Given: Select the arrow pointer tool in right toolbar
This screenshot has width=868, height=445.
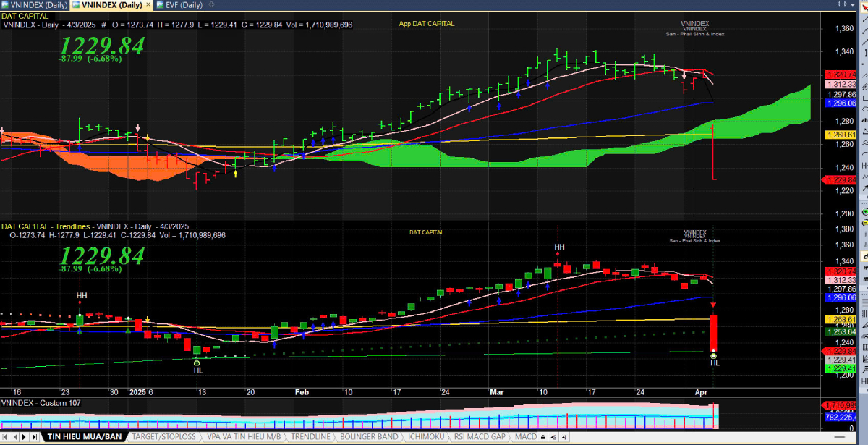Looking at the screenshot, I should [x=864, y=7].
